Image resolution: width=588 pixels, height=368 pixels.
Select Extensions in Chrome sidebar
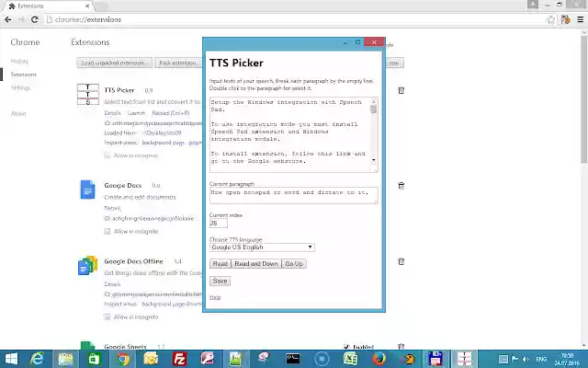pos(24,75)
